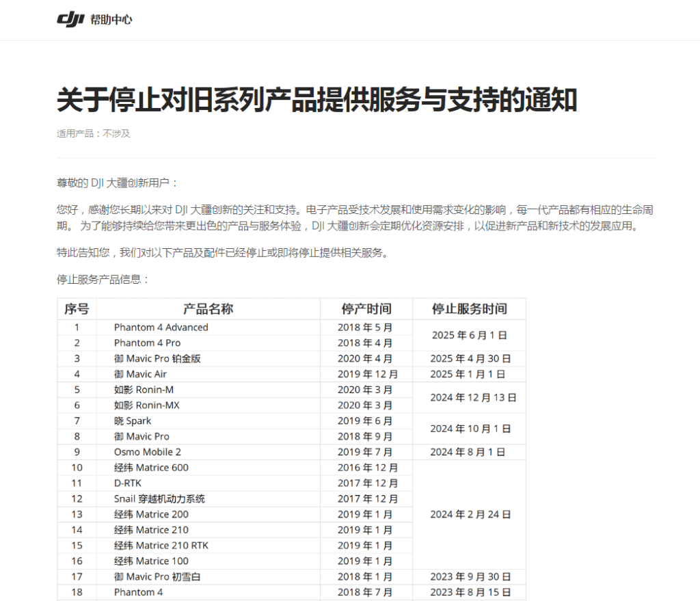The height and width of the screenshot is (601, 700).
Task: Click the 2018 年 5 月 discontinuation date
Action: (x=365, y=328)
